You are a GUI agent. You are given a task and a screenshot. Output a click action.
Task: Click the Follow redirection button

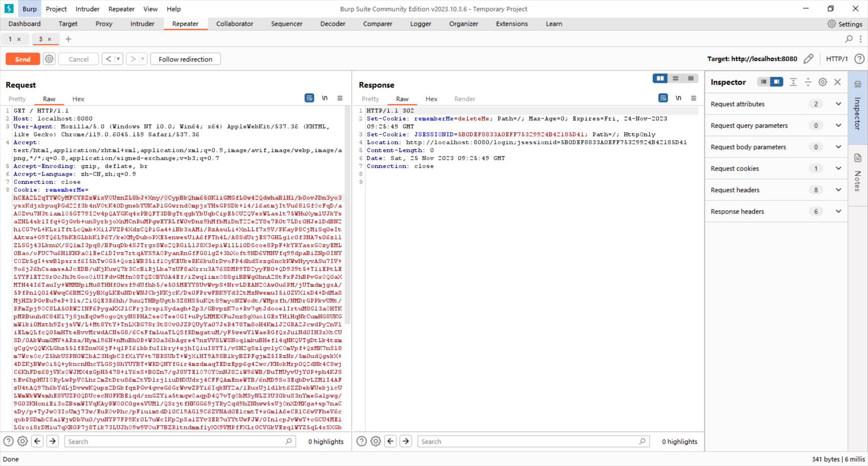tap(185, 59)
